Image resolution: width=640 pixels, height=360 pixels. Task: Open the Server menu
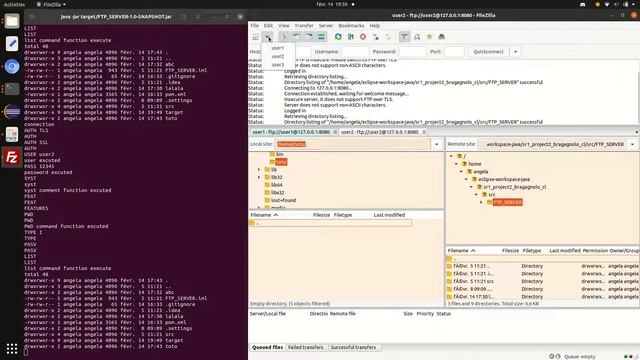click(326, 26)
